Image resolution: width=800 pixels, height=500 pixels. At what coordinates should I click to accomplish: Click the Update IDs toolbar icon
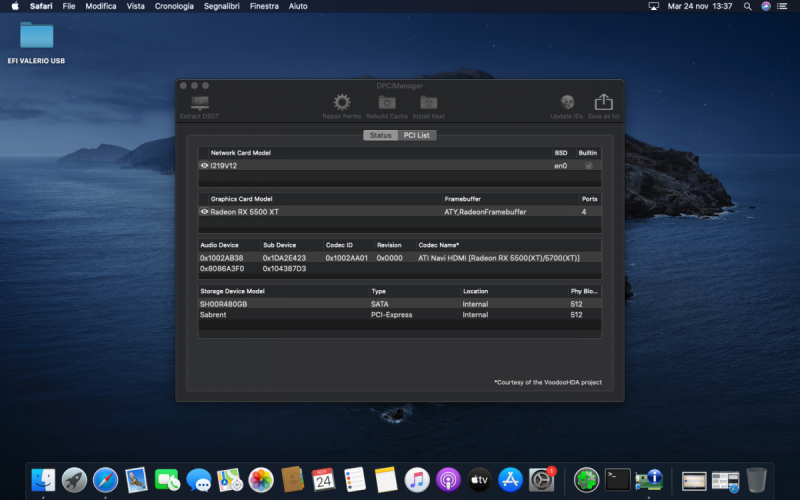pyautogui.click(x=567, y=102)
